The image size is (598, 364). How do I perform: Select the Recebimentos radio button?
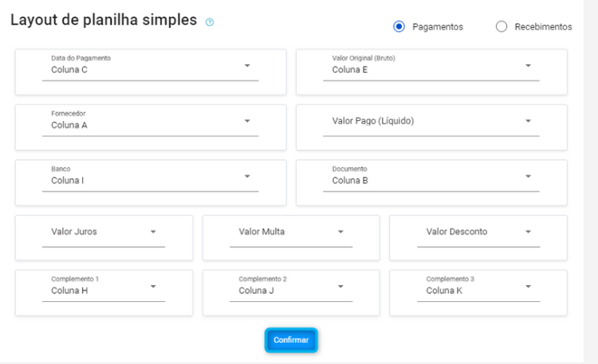(502, 26)
